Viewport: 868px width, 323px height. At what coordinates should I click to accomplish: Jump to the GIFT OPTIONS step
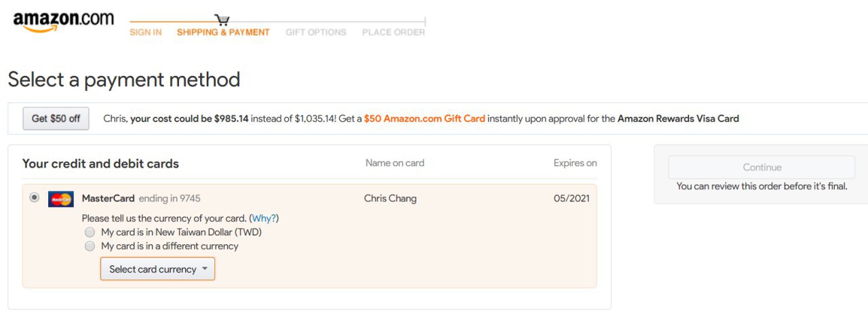click(x=315, y=32)
